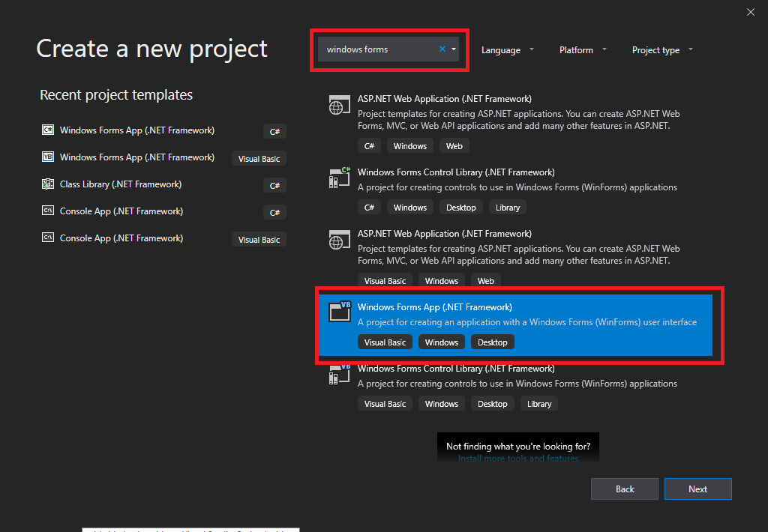Click the 'Recent project templates' heading

[116, 94]
